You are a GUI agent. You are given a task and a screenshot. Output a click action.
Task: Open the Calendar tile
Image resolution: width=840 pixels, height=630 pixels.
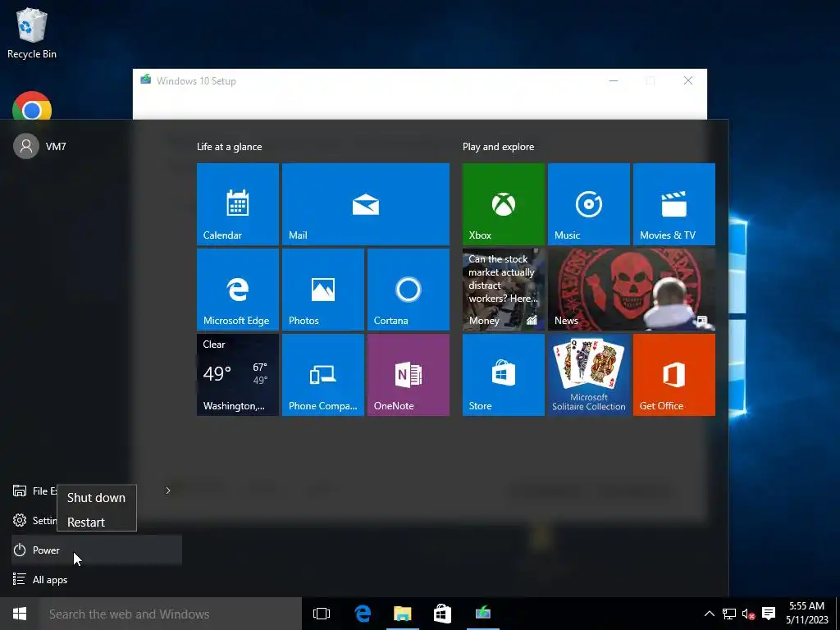click(237, 204)
